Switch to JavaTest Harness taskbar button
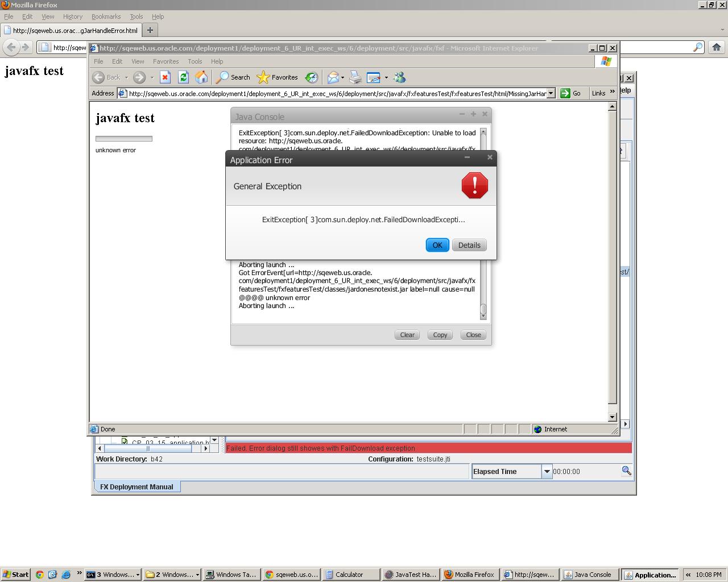This screenshot has height=582, width=728. pyautogui.click(x=410, y=575)
